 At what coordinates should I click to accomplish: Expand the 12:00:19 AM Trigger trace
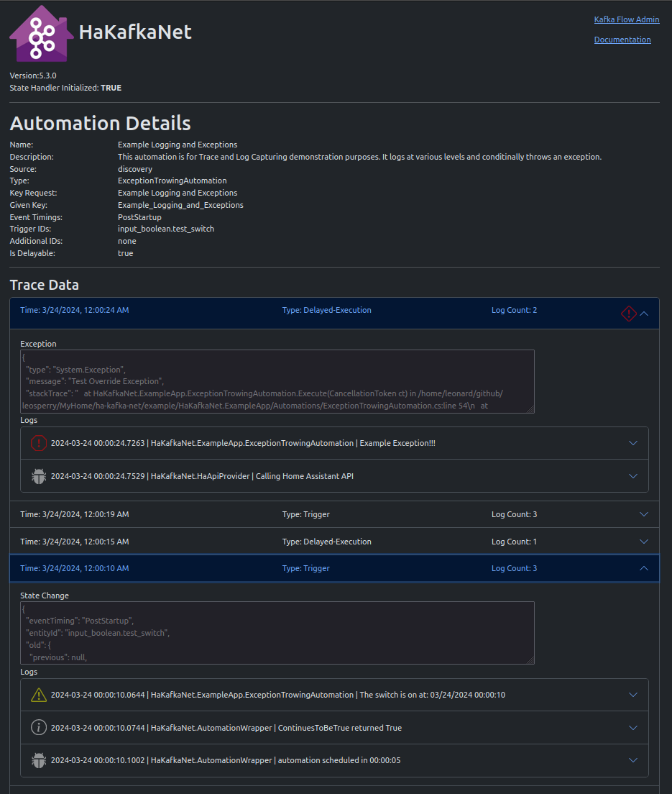pyautogui.click(x=644, y=514)
